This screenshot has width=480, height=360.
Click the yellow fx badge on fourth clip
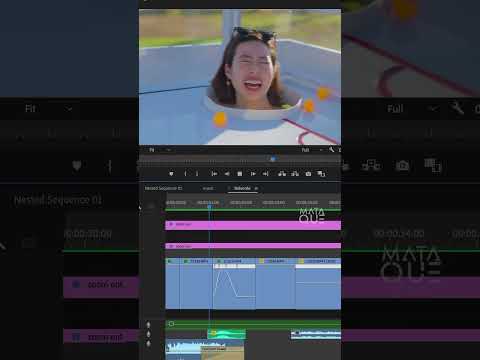click(x=262, y=261)
